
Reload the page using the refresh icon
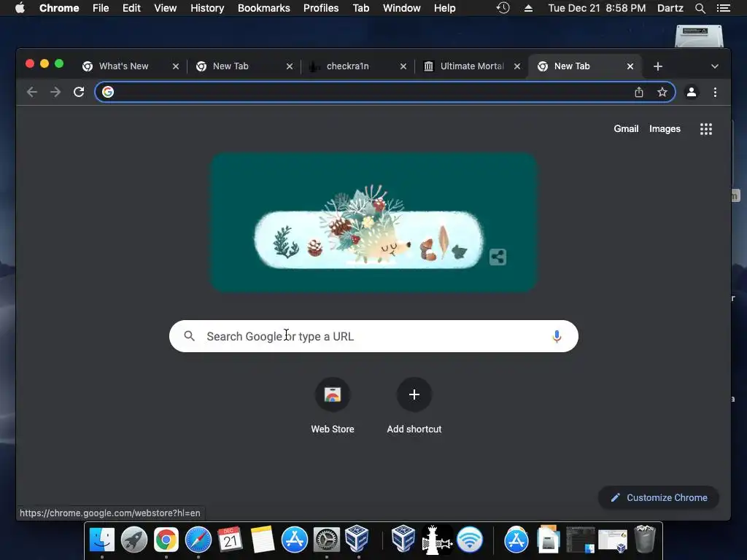(79, 92)
